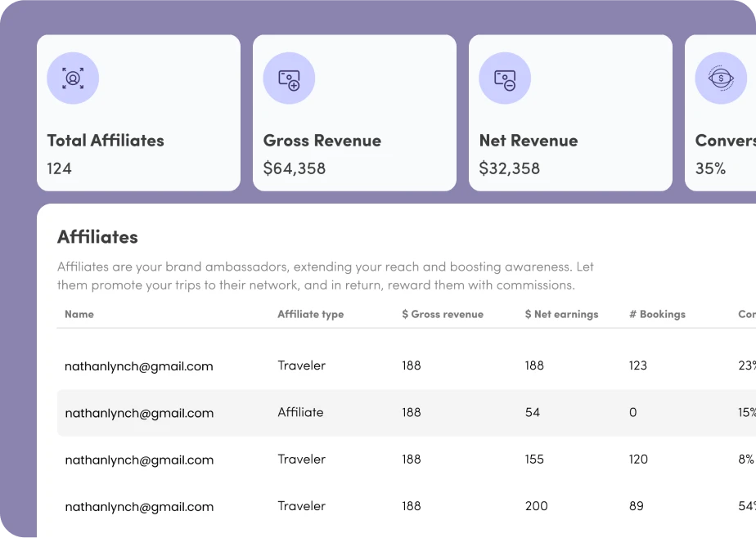Select the $64,358 Gross Revenue value

click(x=295, y=168)
